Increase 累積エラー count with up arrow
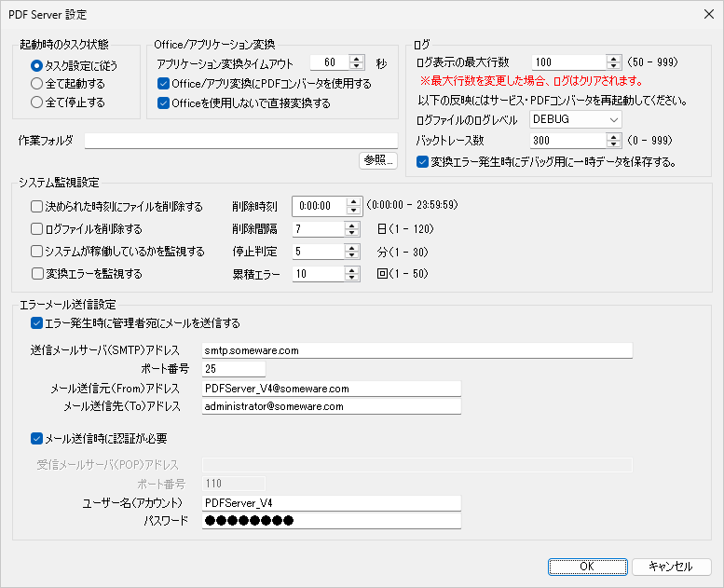724x588 pixels. [x=351, y=269]
